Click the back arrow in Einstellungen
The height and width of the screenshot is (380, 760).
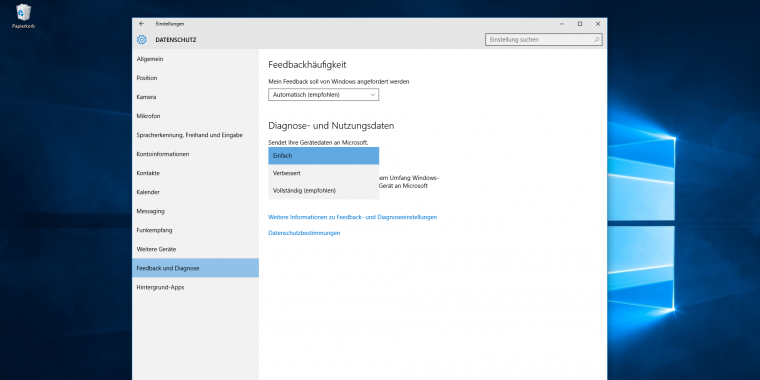[x=142, y=24]
